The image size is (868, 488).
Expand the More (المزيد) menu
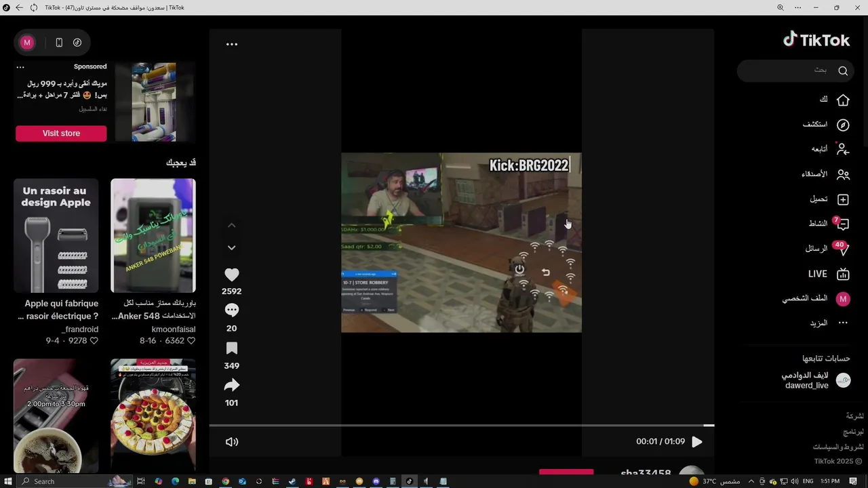coord(829,323)
